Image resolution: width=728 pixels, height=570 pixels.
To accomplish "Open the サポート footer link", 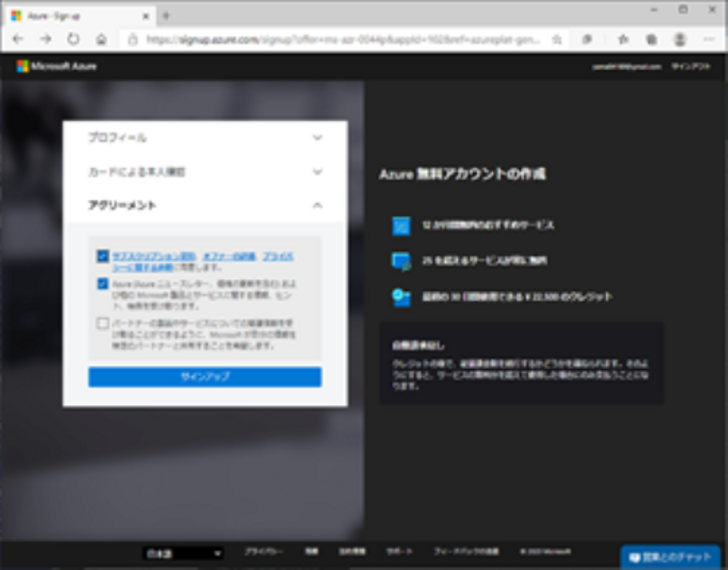I will 399,551.
